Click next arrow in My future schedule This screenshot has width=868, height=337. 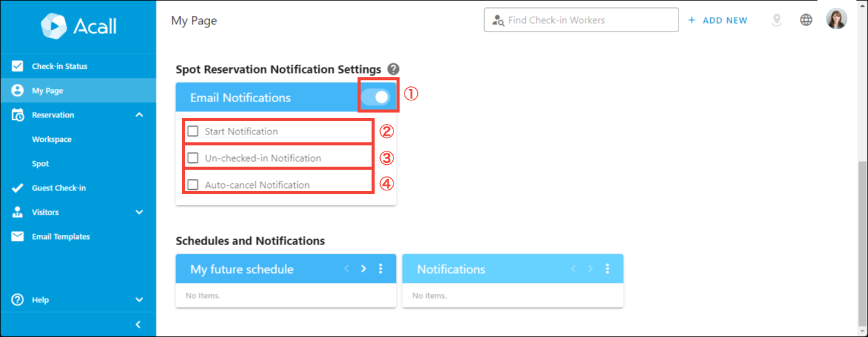(x=364, y=269)
